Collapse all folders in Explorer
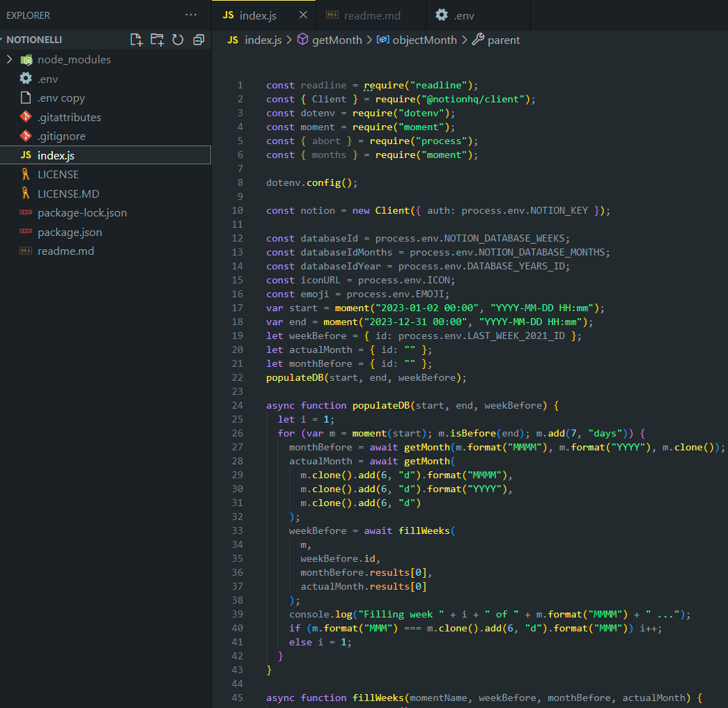This screenshot has height=708, width=728. tap(199, 40)
